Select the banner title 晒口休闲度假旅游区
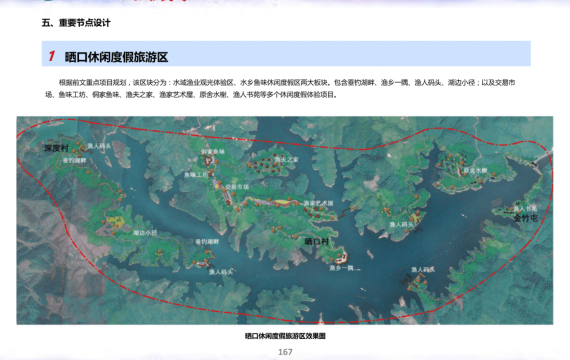 (116, 57)
